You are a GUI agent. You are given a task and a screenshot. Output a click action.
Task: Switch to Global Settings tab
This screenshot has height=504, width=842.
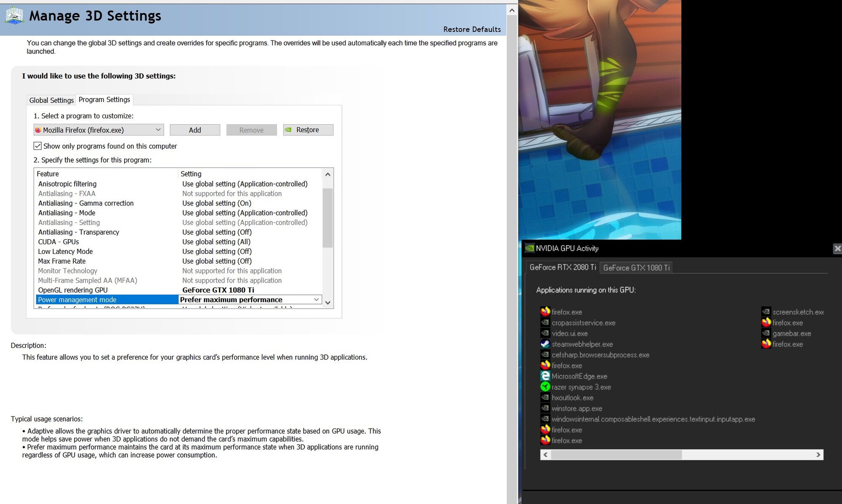[51, 100]
